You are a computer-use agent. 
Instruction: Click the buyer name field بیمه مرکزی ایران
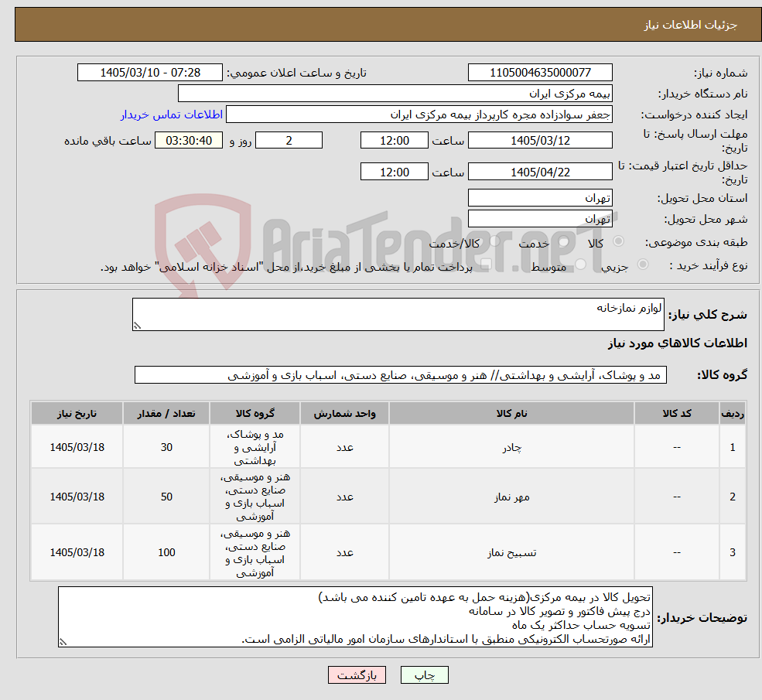pyautogui.click(x=395, y=94)
